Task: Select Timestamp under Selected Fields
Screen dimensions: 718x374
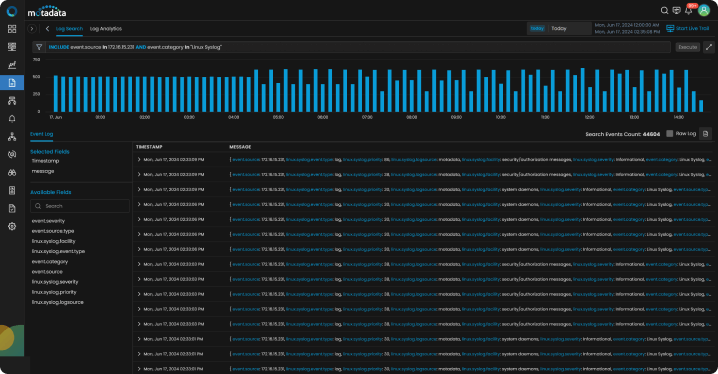Action: coord(45,161)
